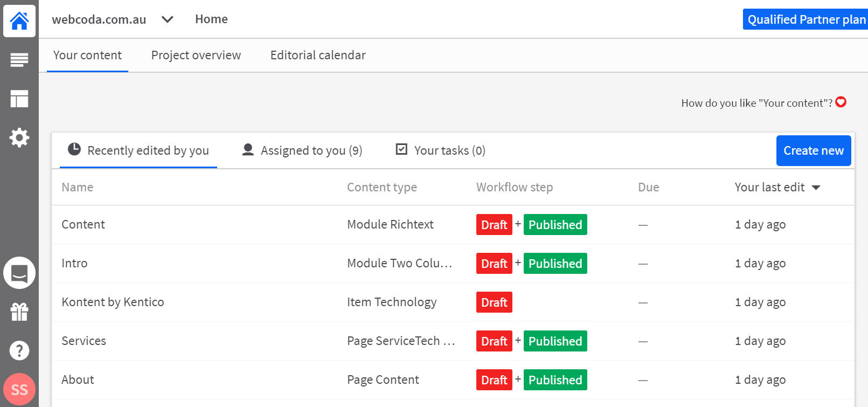Sort by Your last edit arrow
The width and height of the screenshot is (868, 407).
point(816,188)
